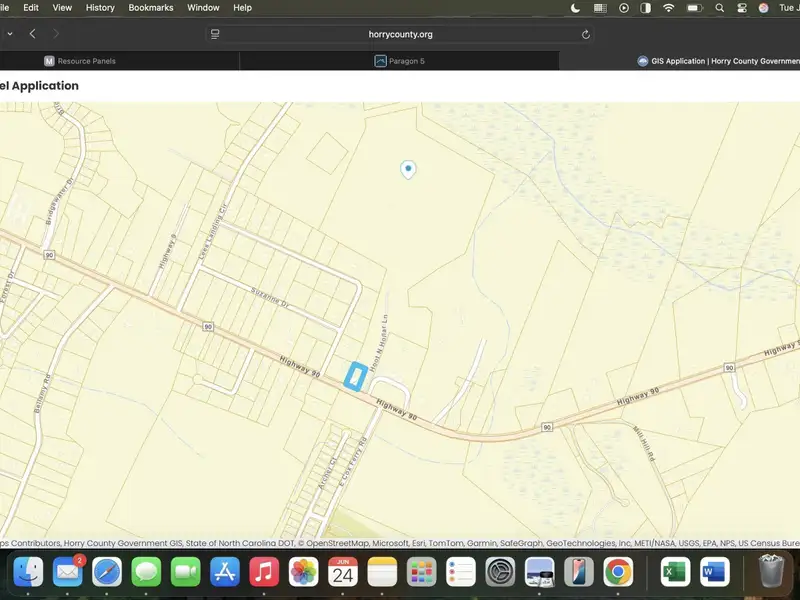Click the blue location pin marker on map
Screen dimensions: 800x600
[x=408, y=169]
